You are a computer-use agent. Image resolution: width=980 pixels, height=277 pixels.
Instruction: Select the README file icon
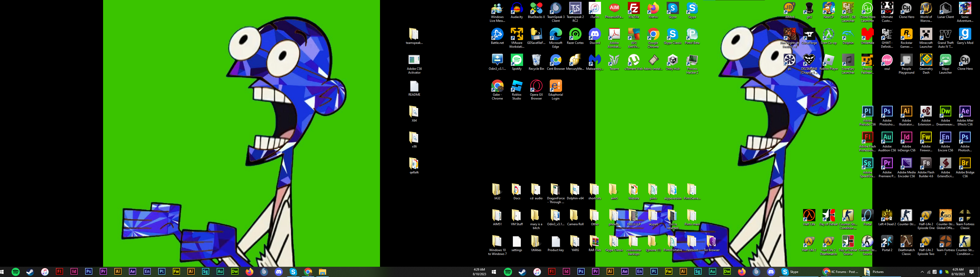point(414,88)
